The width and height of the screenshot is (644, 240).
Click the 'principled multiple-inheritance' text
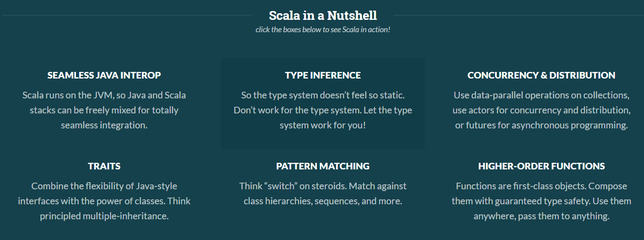(x=104, y=216)
